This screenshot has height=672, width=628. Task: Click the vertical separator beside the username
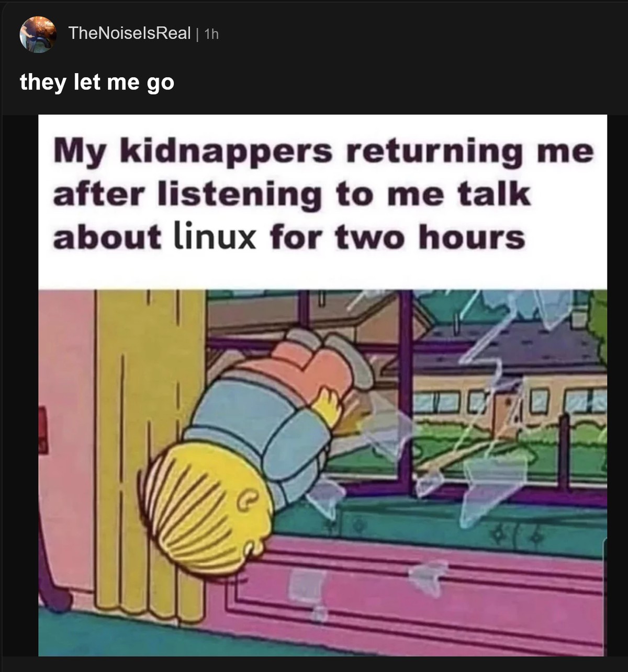pos(197,34)
